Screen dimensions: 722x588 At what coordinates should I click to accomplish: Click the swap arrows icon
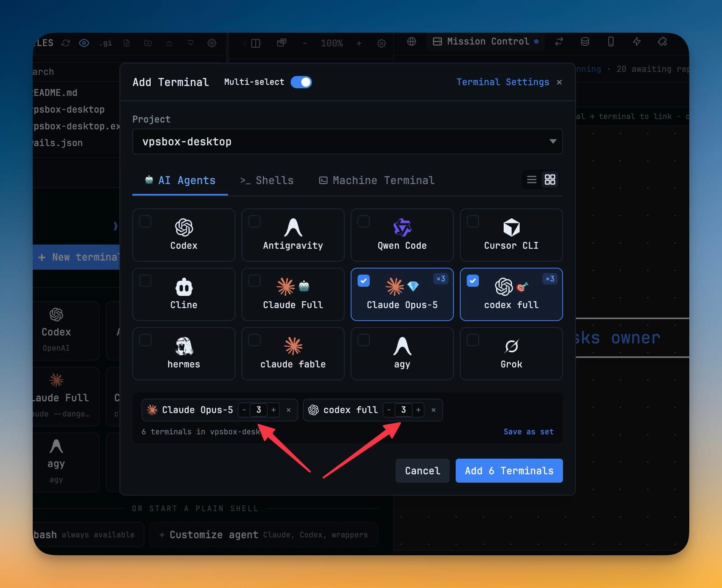click(x=559, y=41)
